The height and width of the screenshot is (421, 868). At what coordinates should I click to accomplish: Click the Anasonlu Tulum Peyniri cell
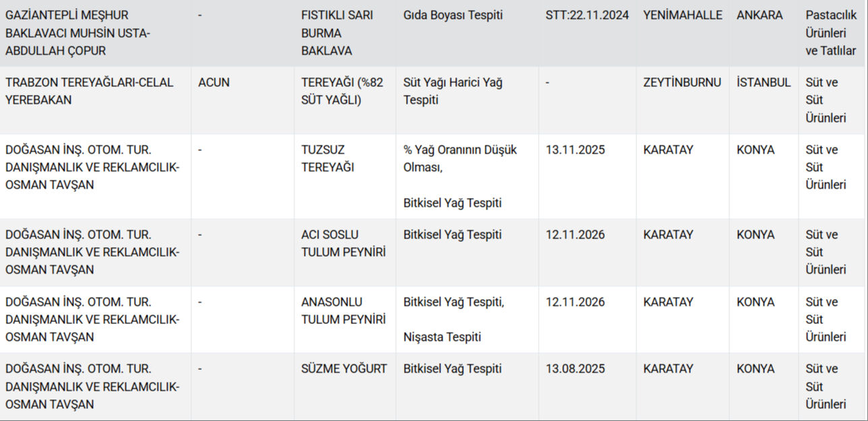(343, 311)
